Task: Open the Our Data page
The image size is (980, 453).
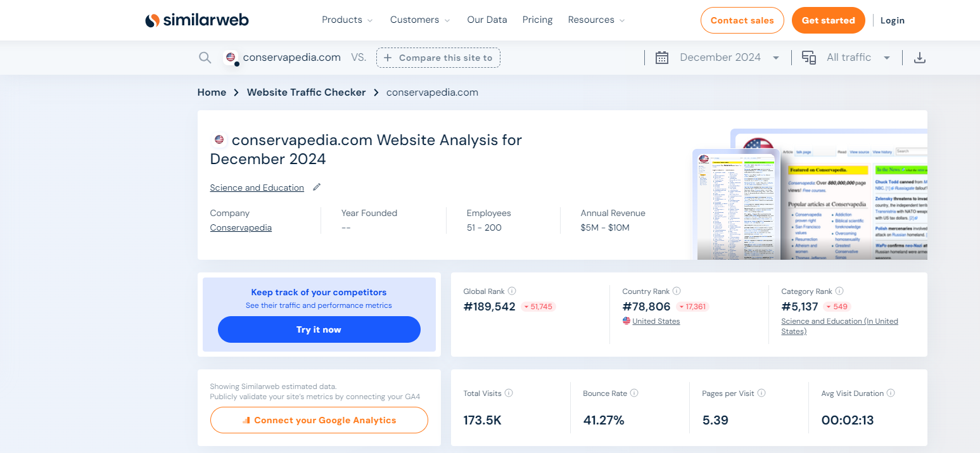Action: [487, 20]
